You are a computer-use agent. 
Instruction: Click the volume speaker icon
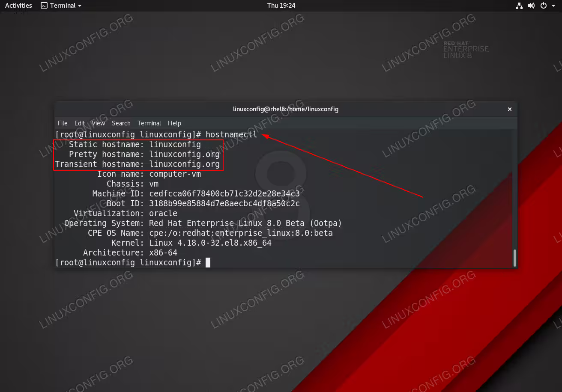pyautogui.click(x=531, y=6)
